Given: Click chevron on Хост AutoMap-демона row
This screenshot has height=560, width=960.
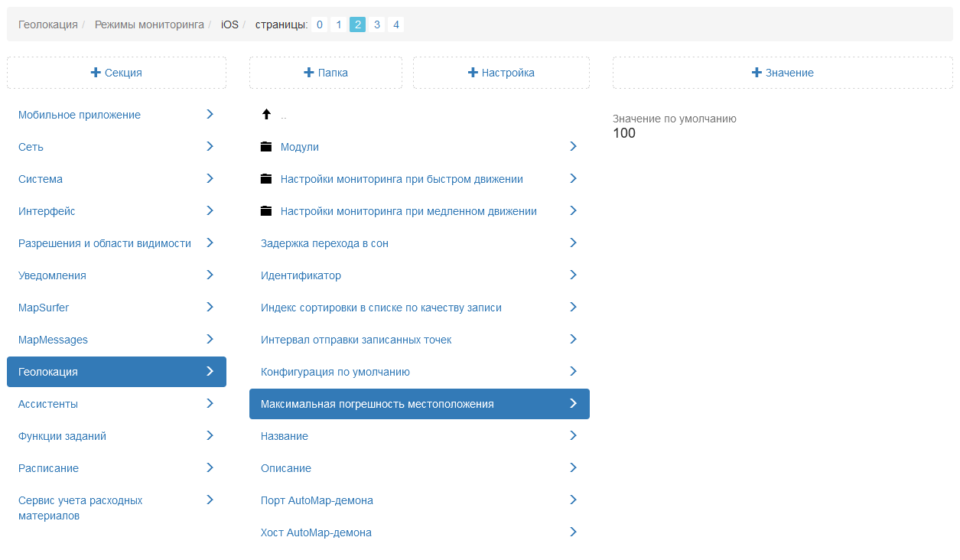Looking at the screenshot, I should point(573,532).
